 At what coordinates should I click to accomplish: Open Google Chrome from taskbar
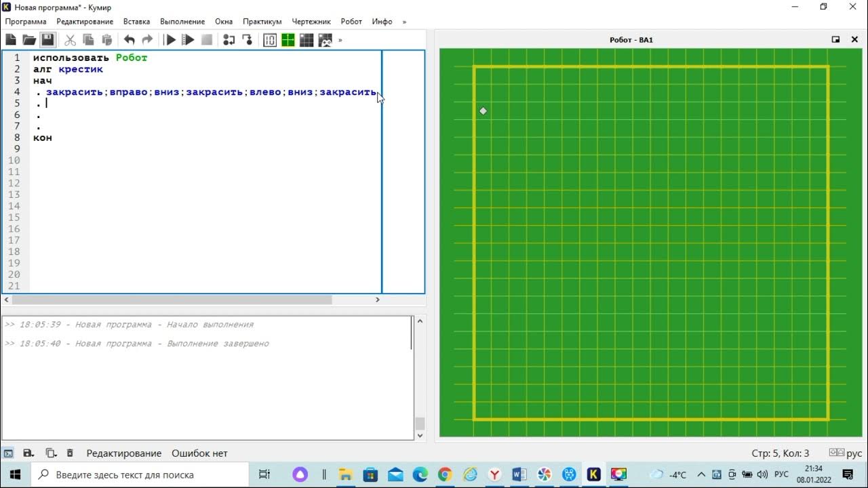click(x=445, y=474)
